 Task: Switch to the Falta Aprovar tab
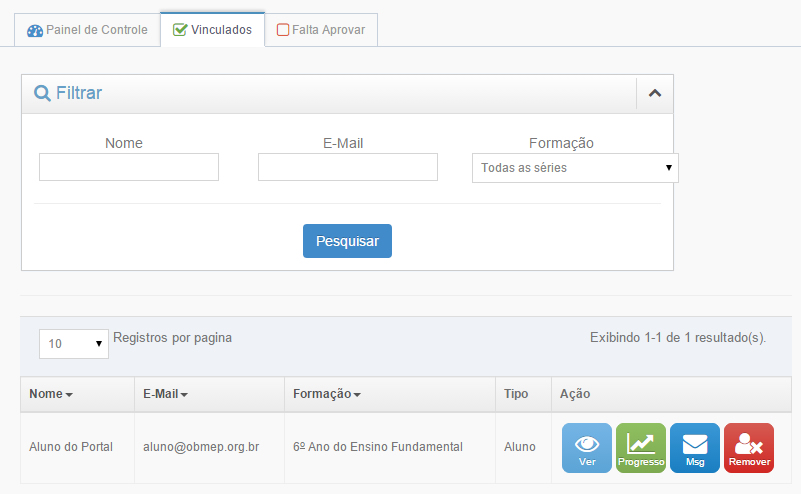[x=321, y=30]
